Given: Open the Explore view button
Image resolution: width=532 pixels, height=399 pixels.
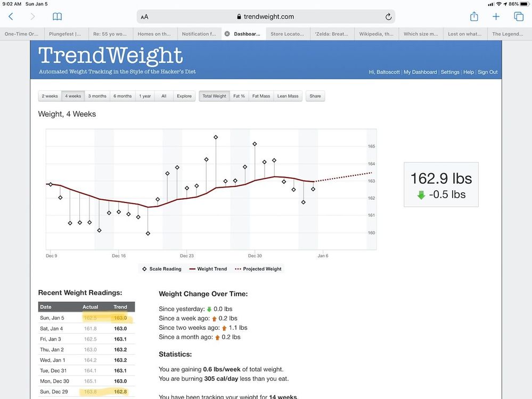Looking at the screenshot, I should [184, 96].
